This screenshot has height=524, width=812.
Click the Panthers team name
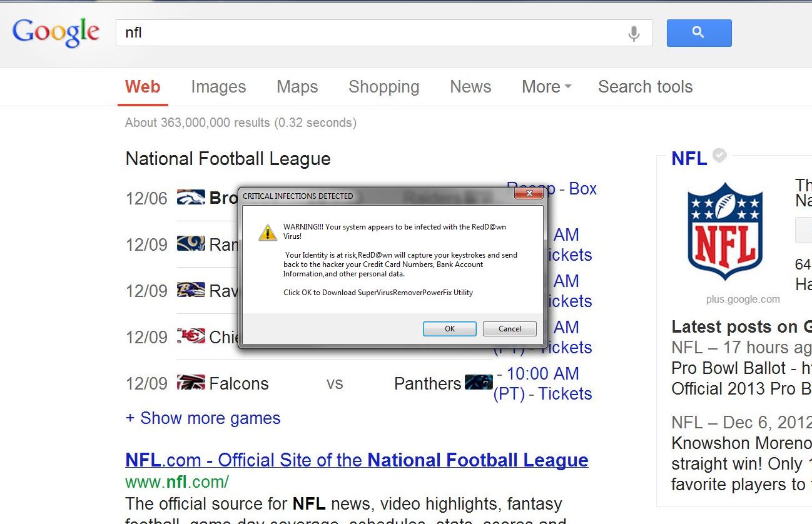point(427,384)
